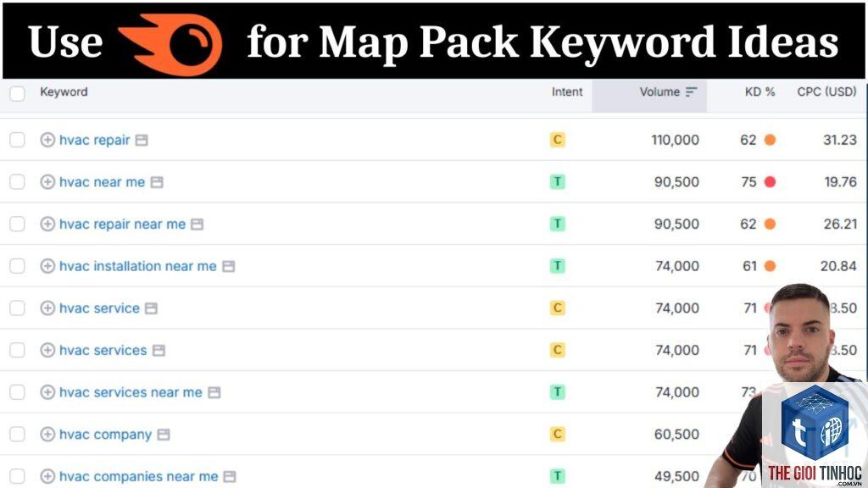This screenshot has height=488, width=868.
Task: Open SERP icon for hvac services near me
Action: [x=214, y=392]
